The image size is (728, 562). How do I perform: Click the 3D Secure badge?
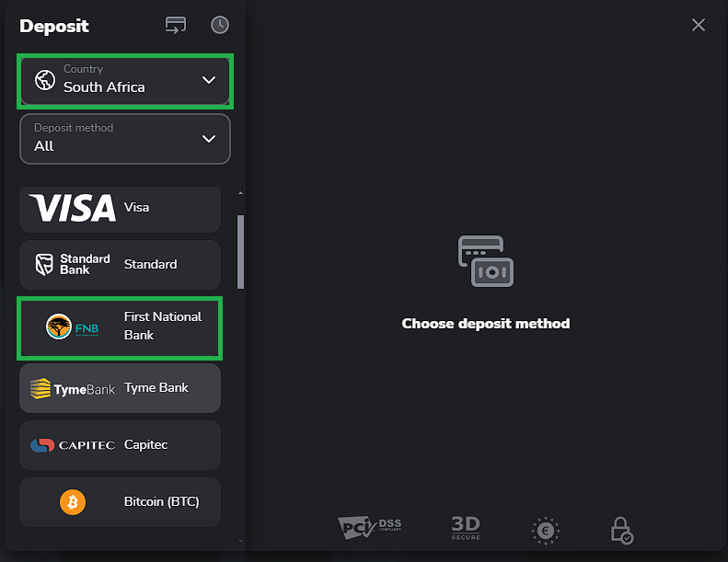click(466, 528)
